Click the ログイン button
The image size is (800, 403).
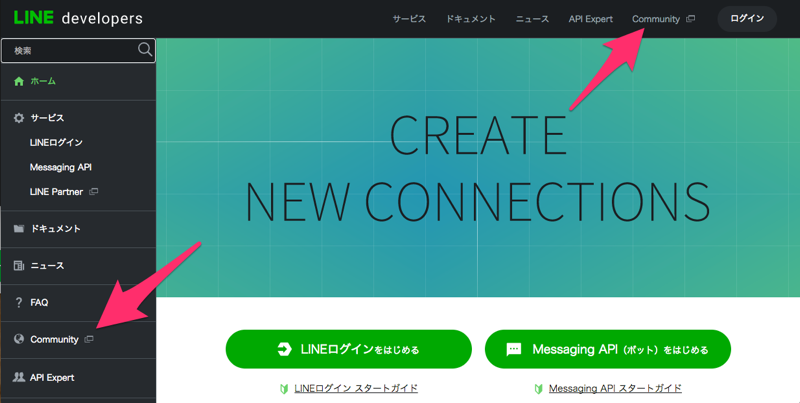pyautogui.click(x=747, y=19)
